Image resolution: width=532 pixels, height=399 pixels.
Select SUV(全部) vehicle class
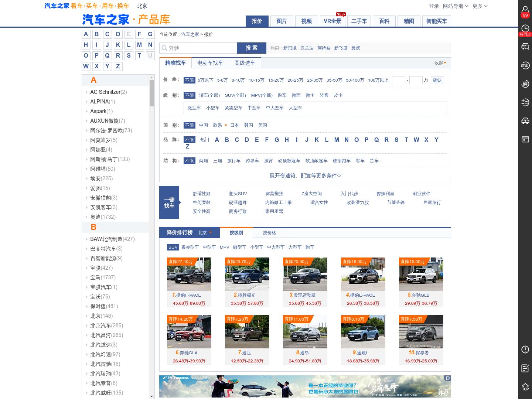point(235,95)
